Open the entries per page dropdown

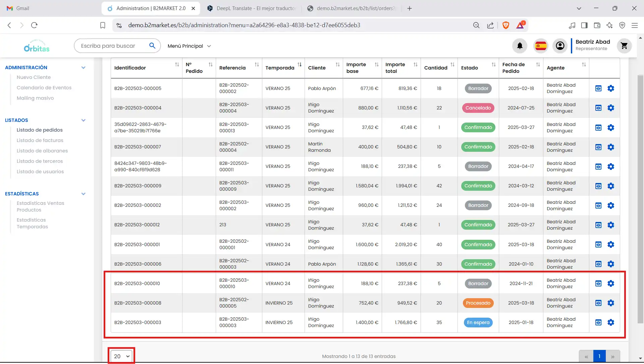pyautogui.click(x=121, y=356)
